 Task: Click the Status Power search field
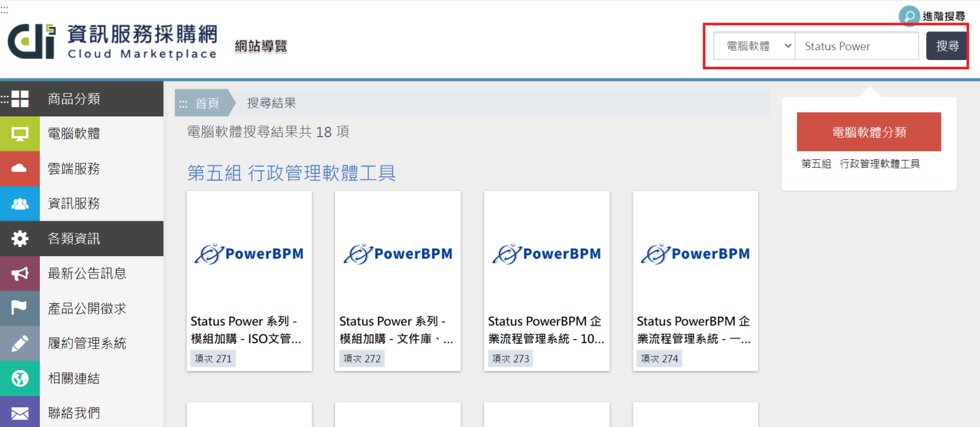pyautogui.click(x=857, y=46)
